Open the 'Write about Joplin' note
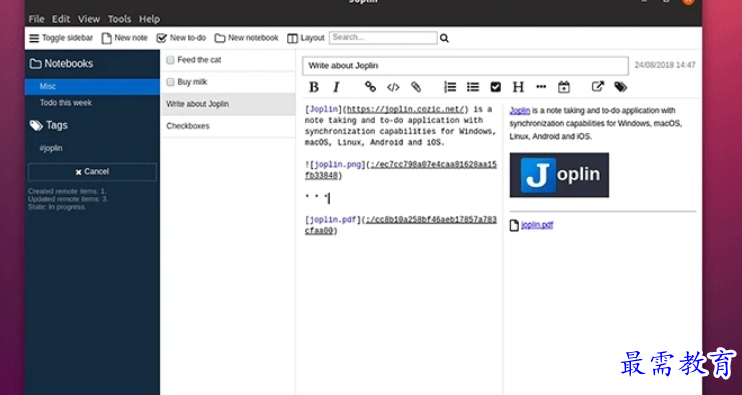Screen dimensions: 742x395 tap(229, 104)
